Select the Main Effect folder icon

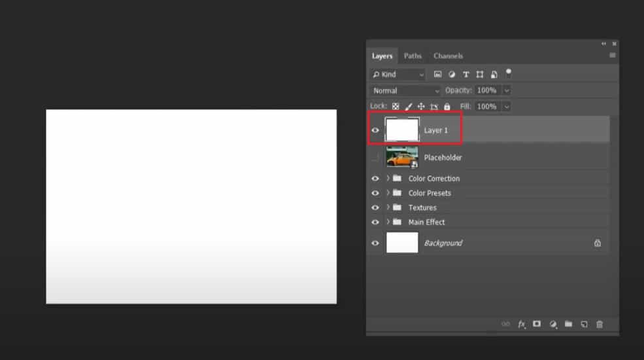(397, 222)
